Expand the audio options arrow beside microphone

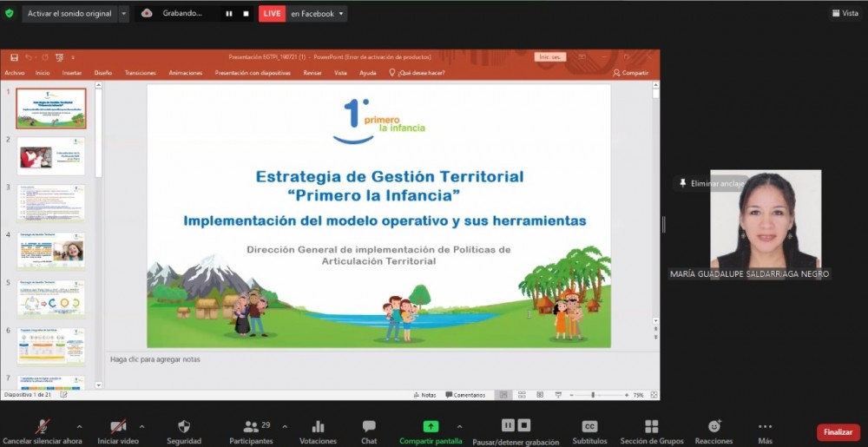click(x=79, y=426)
